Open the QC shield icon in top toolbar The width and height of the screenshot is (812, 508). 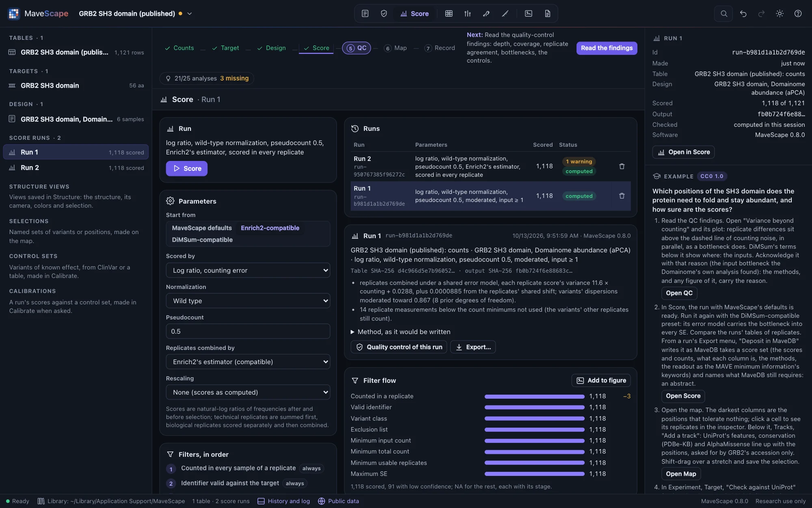(384, 13)
